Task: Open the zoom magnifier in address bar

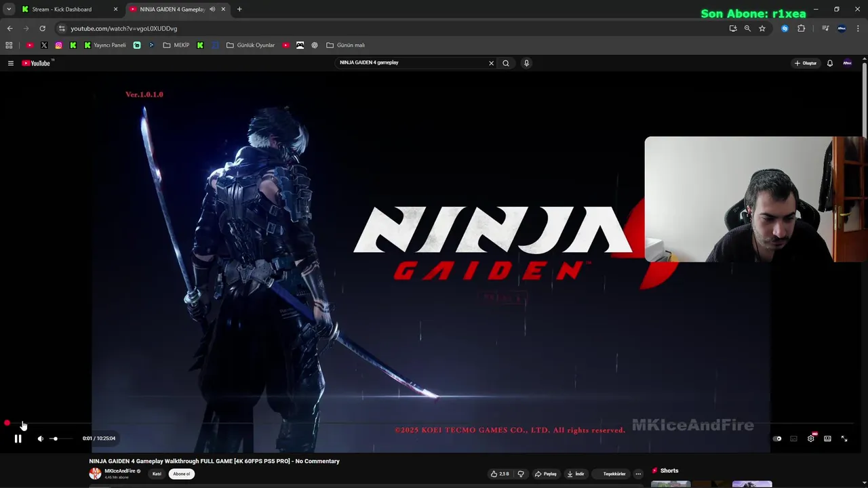Action: 747,28
